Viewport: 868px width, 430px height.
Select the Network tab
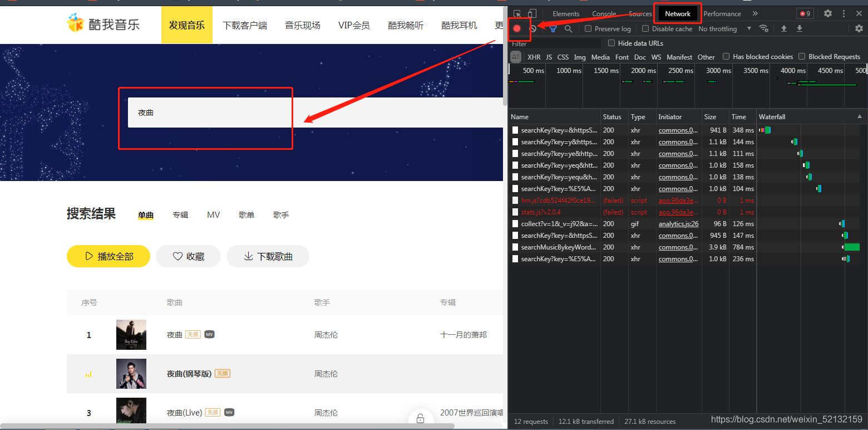678,13
